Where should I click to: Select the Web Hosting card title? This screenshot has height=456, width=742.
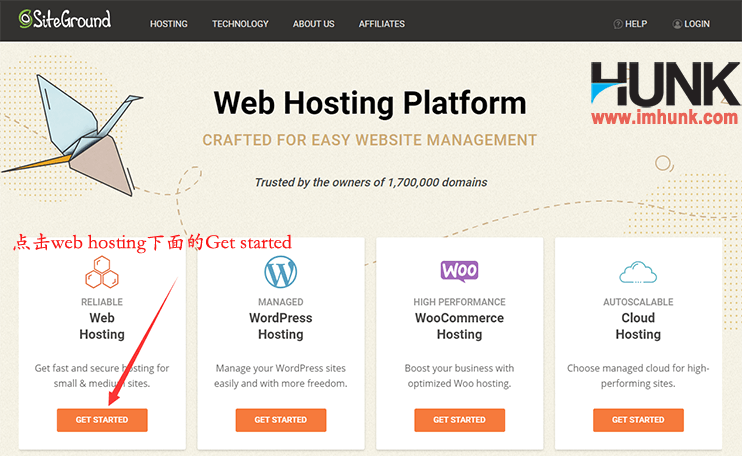102,326
